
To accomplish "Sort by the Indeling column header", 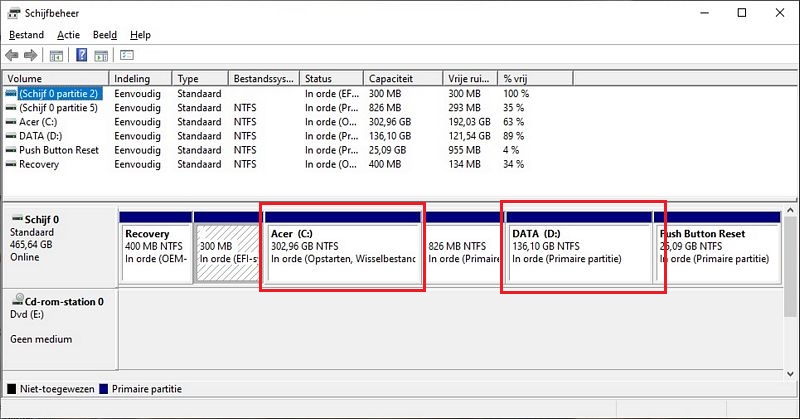I will (x=140, y=79).
